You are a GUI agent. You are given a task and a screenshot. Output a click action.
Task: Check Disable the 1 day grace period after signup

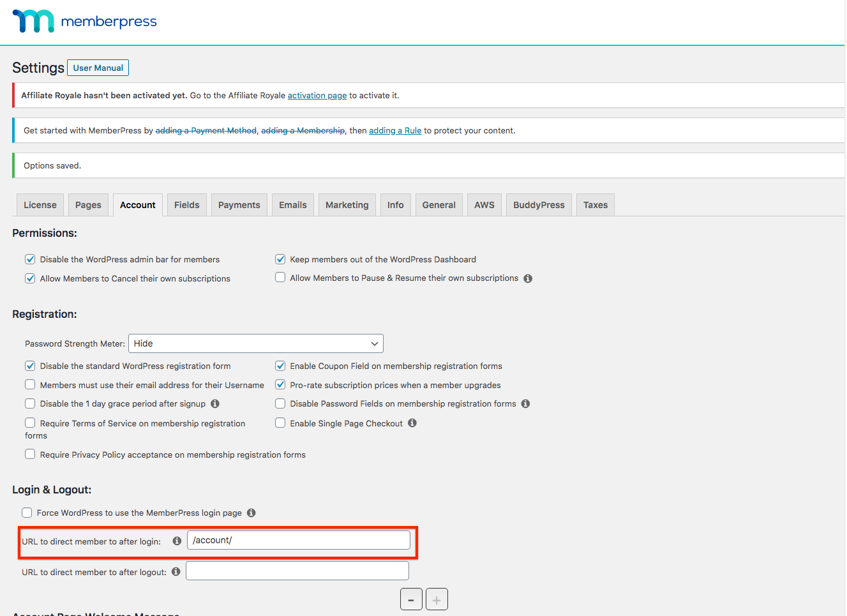30,403
